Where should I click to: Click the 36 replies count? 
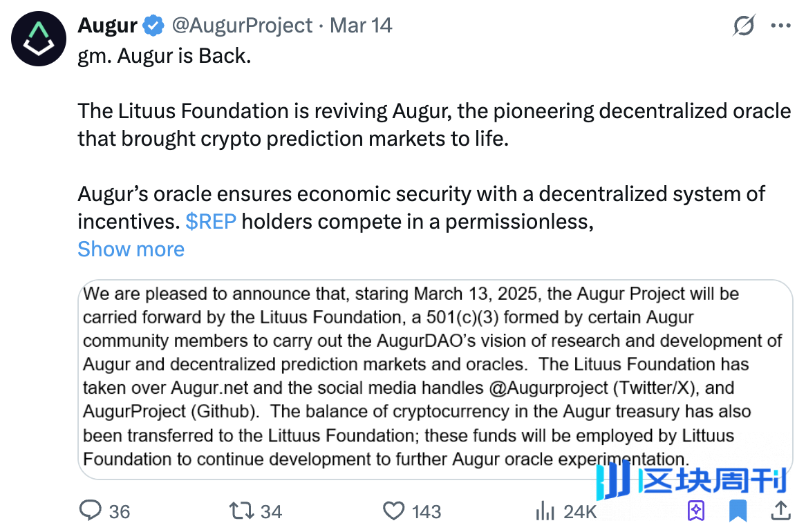(119, 511)
